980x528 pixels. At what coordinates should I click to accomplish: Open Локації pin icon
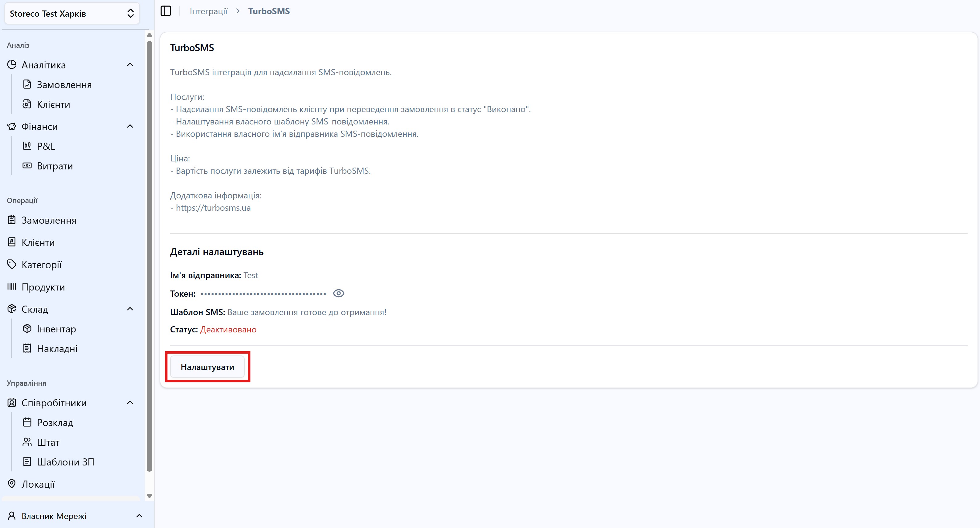point(12,484)
